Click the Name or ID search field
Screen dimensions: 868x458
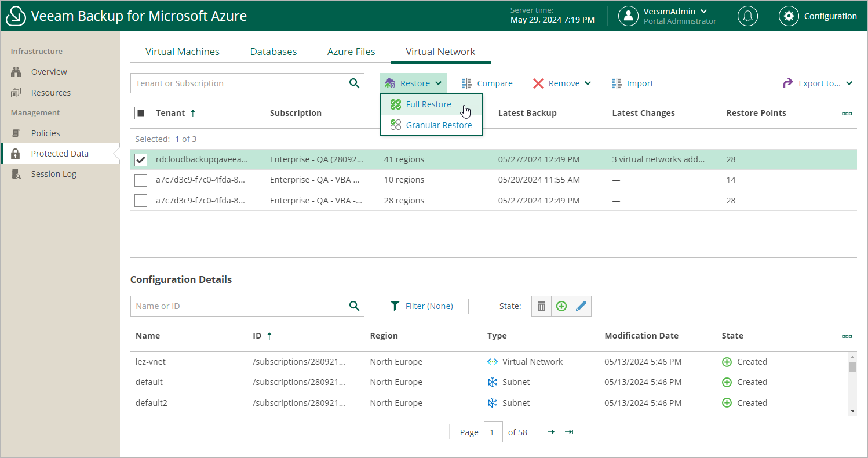(238, 306)
